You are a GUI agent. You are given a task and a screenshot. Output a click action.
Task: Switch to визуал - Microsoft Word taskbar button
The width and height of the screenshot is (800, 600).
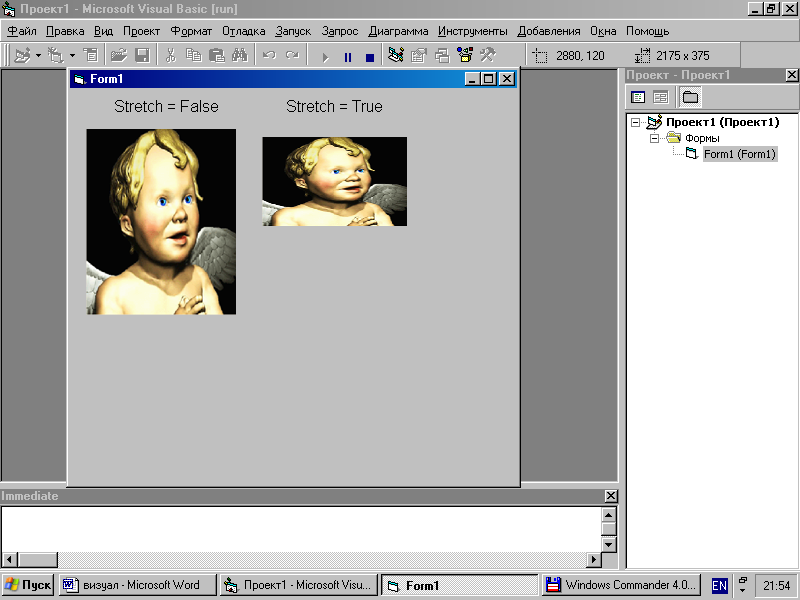pos(138,585)
